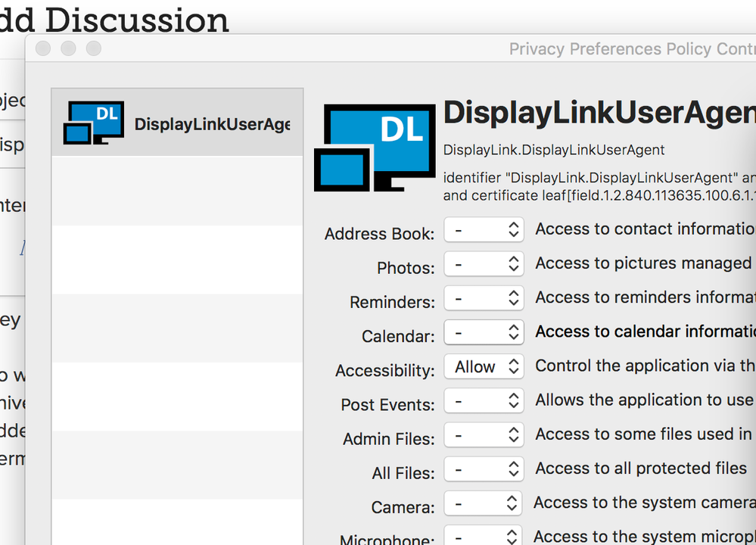Click the certificate leaf field text line
Screen dimensions: 756x545
pyautogui.click(x=599, y=196)
